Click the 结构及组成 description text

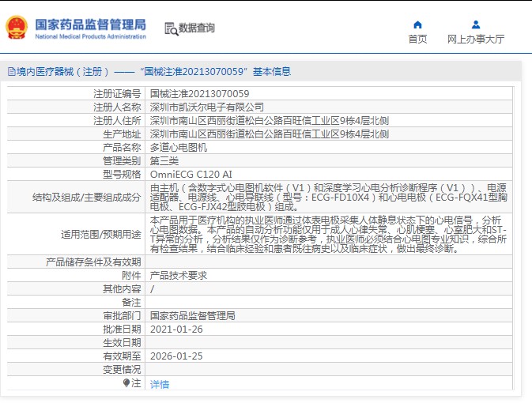[x=328, y=197]
